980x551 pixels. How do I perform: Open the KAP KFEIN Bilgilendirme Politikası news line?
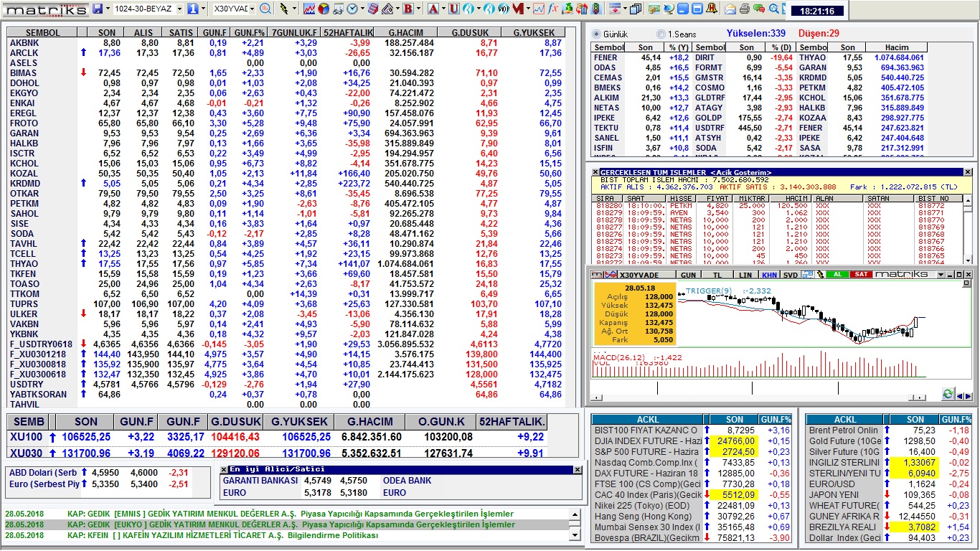tap(287, 535)
